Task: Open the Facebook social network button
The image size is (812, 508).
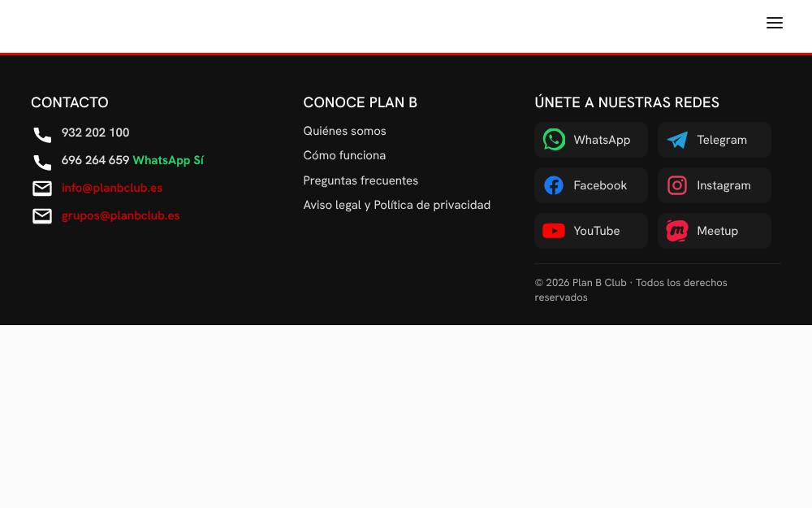Action: (591, 185)
